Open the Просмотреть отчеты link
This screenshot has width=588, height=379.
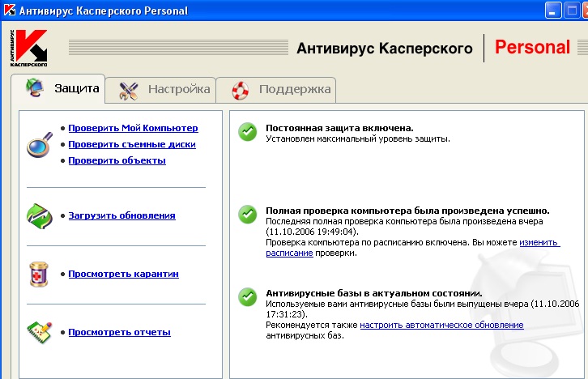[x=119, y=332]
